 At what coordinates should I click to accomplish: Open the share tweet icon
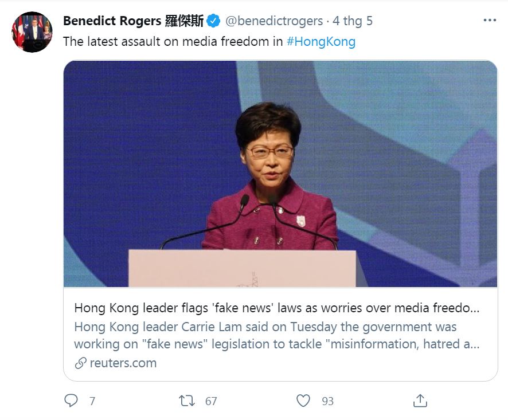pyautogui.click(x=420, y=401)
